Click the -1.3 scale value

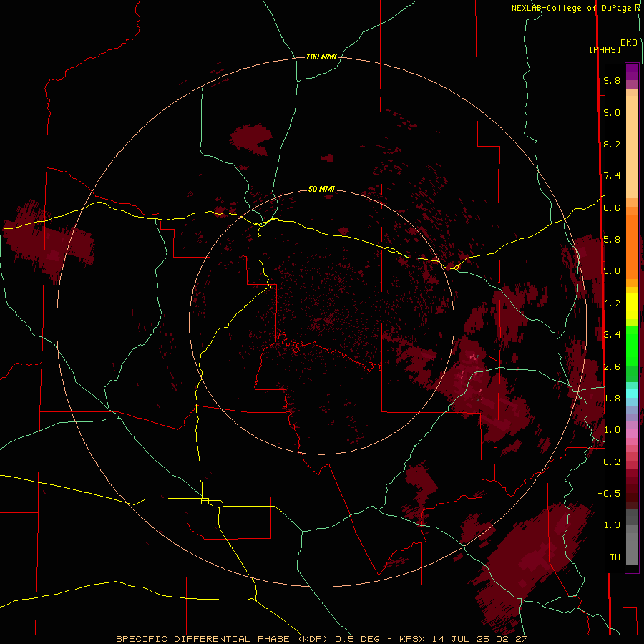tap(609, 525)
